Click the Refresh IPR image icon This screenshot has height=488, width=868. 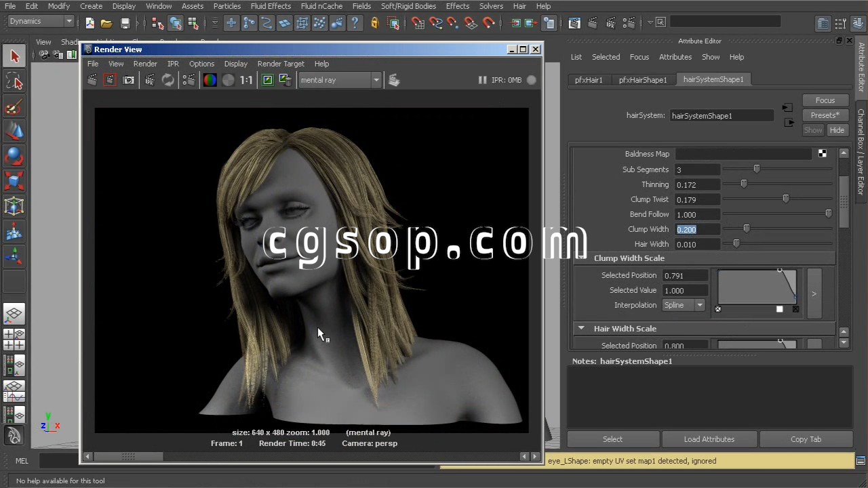(x=167, y=80)
